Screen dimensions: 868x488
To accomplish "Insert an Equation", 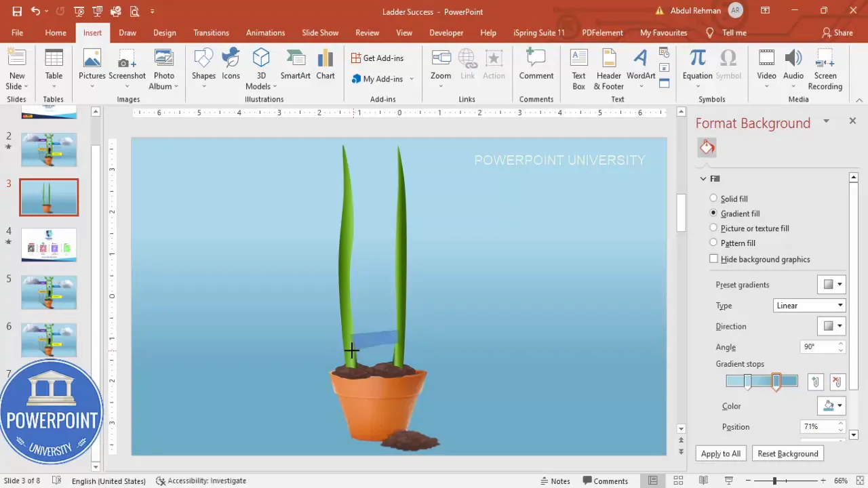I will [697, 70].
